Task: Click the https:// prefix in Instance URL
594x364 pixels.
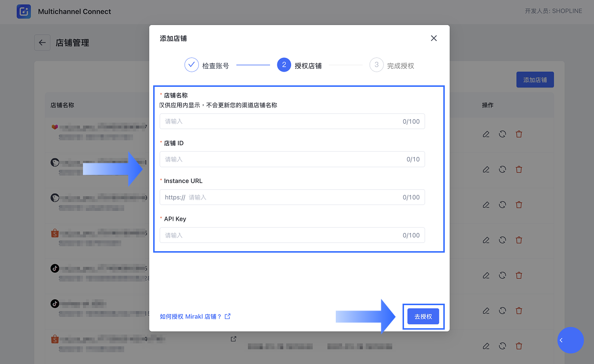Action: [175, 197]
